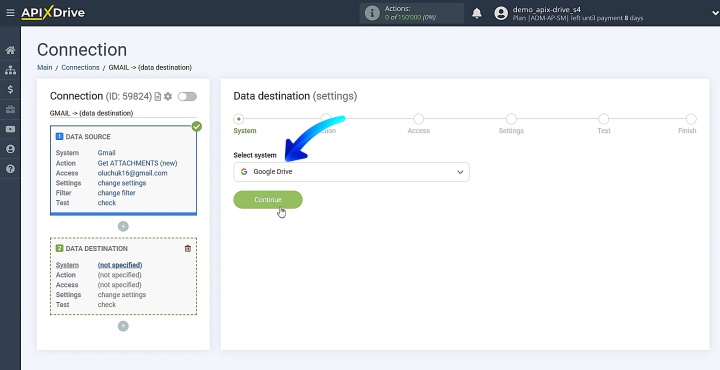
Task: Click the account avatar icon
Action: click(501, 13)
